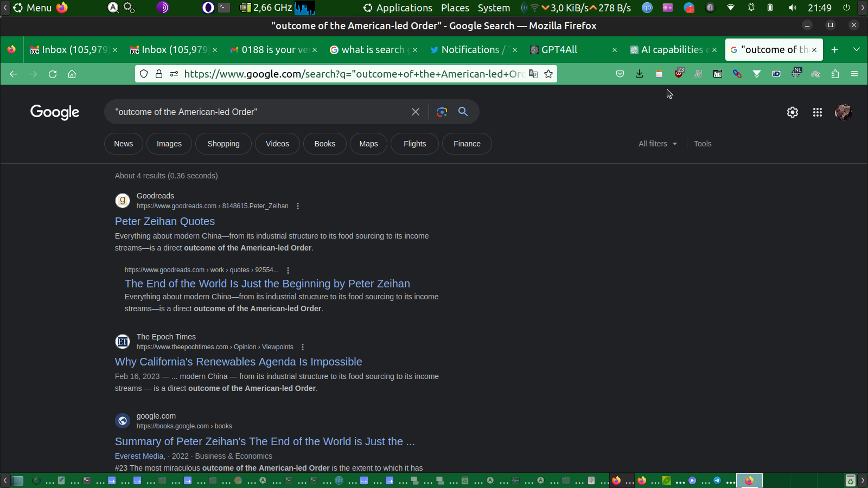Open the notifications bell in top panel
Screen dimensions: 868x488
751,8
